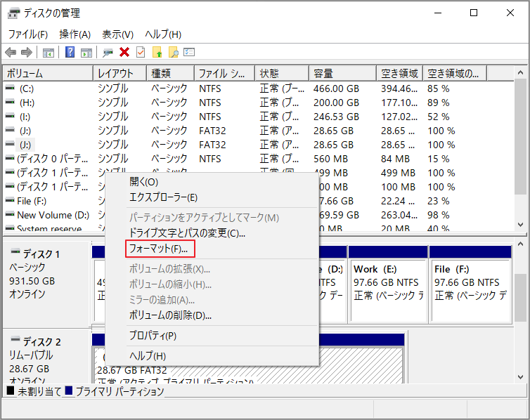Sort by the 容量 column header

point(343,73)
